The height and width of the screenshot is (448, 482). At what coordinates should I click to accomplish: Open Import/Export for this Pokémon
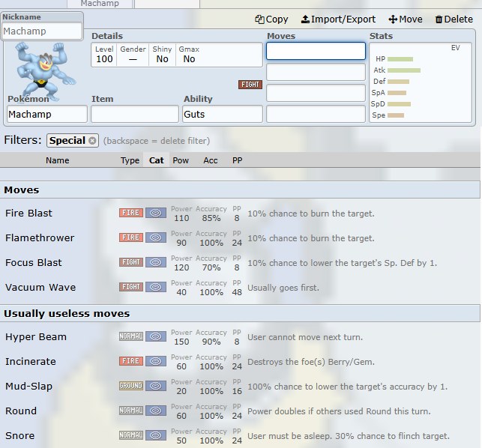(x=338, y=19)
